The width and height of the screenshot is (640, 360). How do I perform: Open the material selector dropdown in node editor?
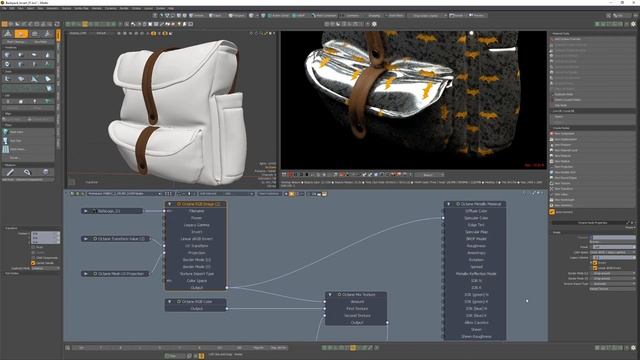tap(124, 193)
